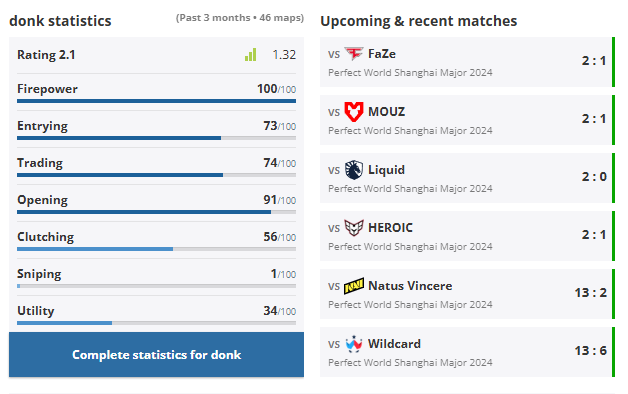Viewport: 628px width, 394px height.
Task: Click the Rating 2.1 value 1.32
Action: pyautogui.click(x=284, y=54)
